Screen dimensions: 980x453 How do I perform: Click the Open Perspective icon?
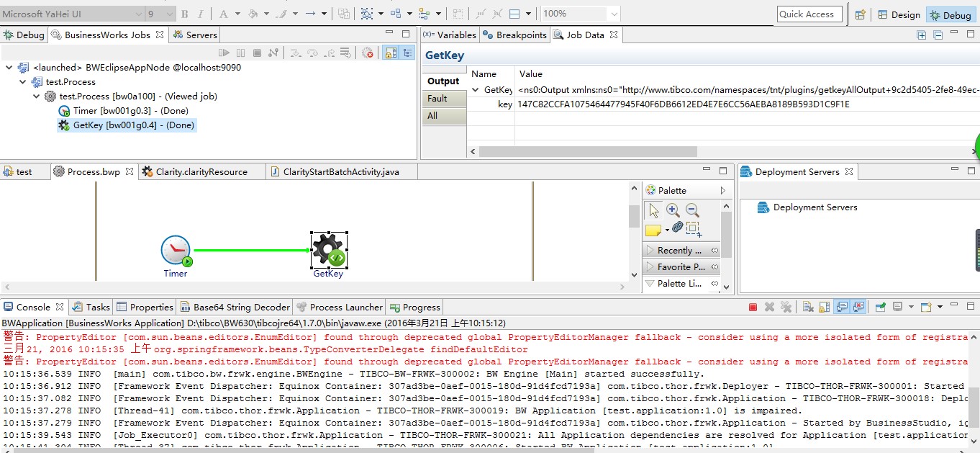(860, 14)
